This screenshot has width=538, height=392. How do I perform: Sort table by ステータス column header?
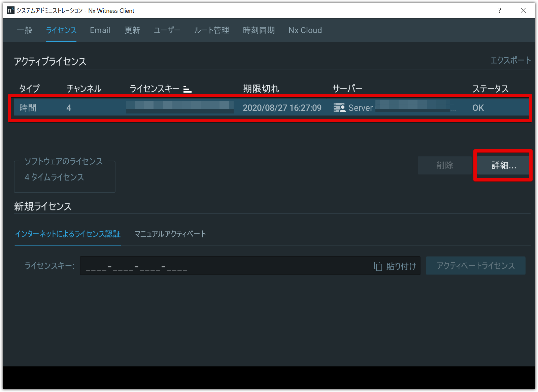[490, 89]
